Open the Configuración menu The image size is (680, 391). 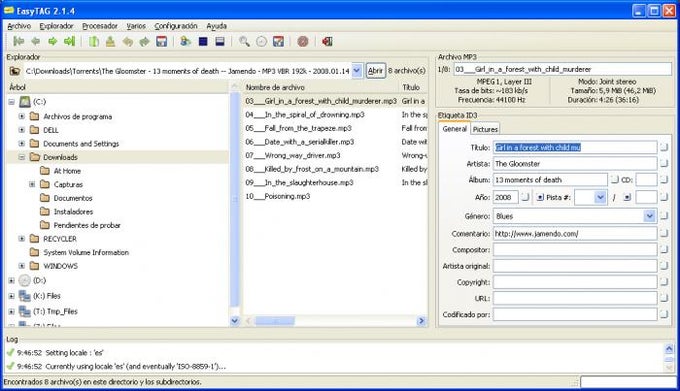tap(176, 26)
